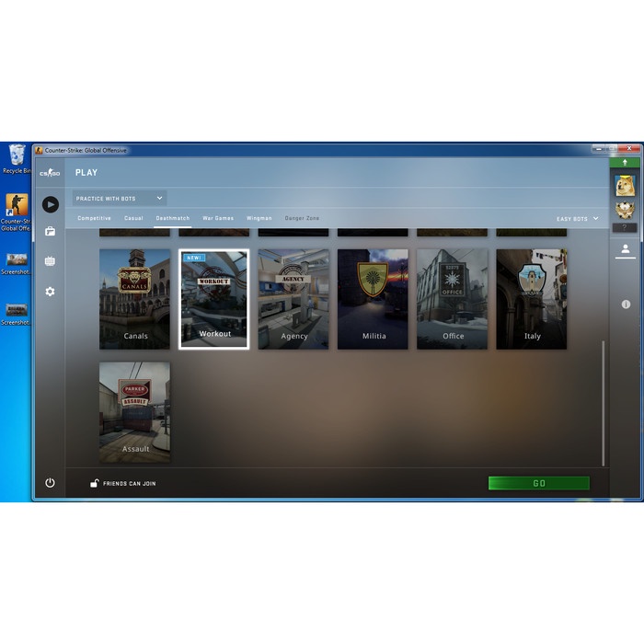
Task: Select the Italy map card
Action: (x=532, y=299)
